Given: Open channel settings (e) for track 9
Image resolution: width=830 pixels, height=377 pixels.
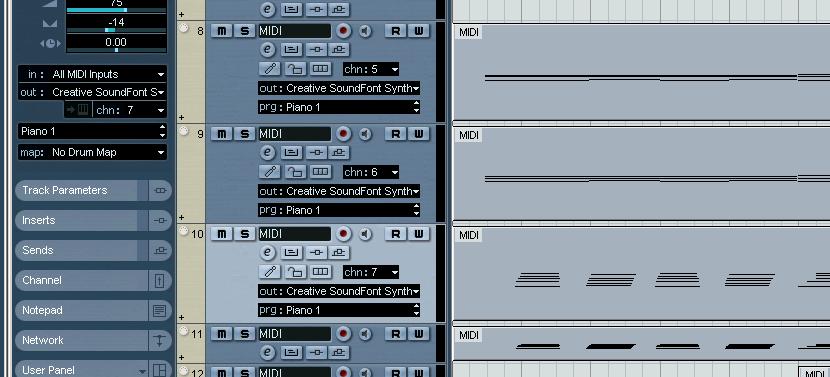Looking at the screenshot, I should (268, 152).
